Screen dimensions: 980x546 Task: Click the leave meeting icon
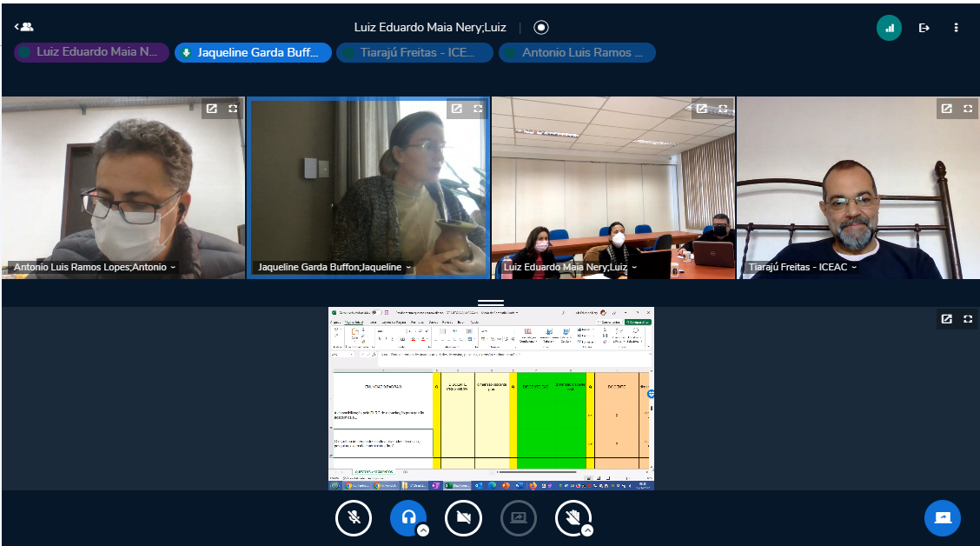tap(924, 28)
